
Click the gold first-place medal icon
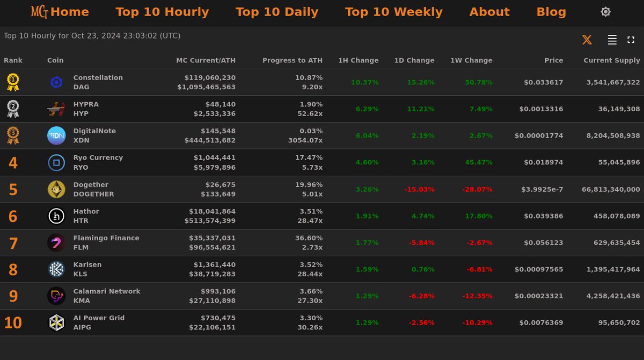[x=13, y=82]
